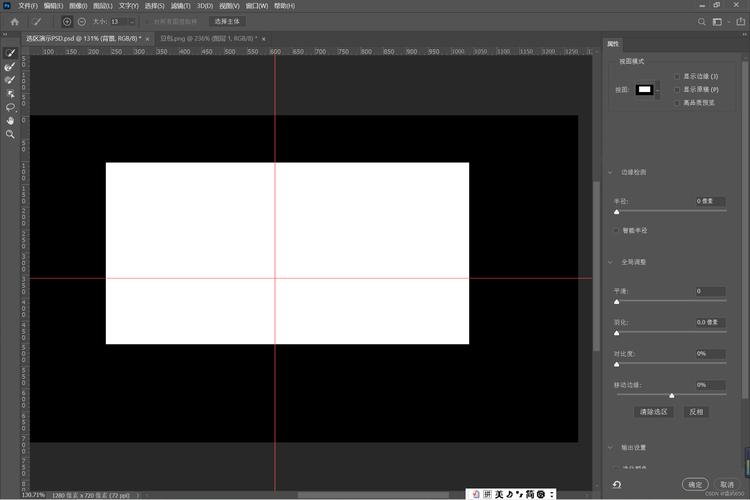
Task: Collapse the 边缘检测 section
Action: 610,172
